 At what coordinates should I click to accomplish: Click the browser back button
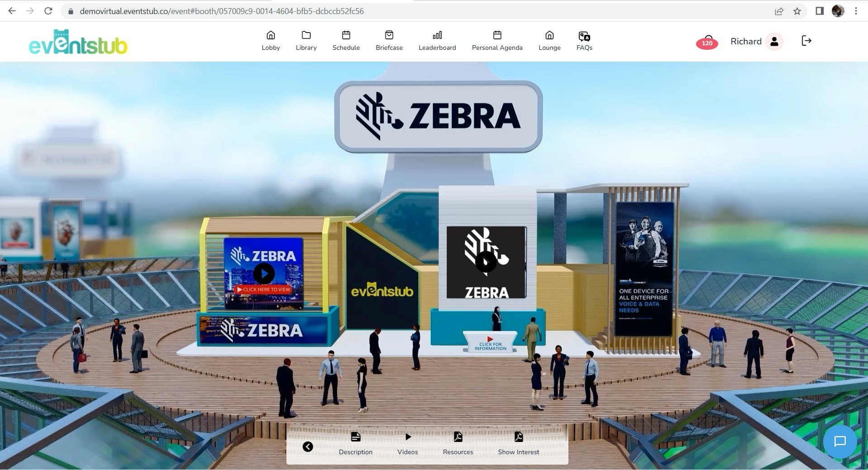12,11
